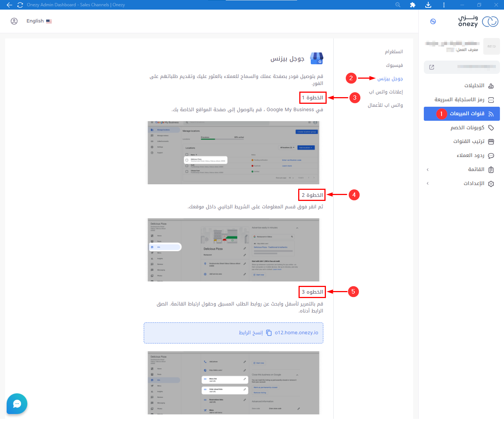Screen dimensions: 504x424
Task: Expand the الإعدادات settings section chevron
Action: click(x=428, y=184)
